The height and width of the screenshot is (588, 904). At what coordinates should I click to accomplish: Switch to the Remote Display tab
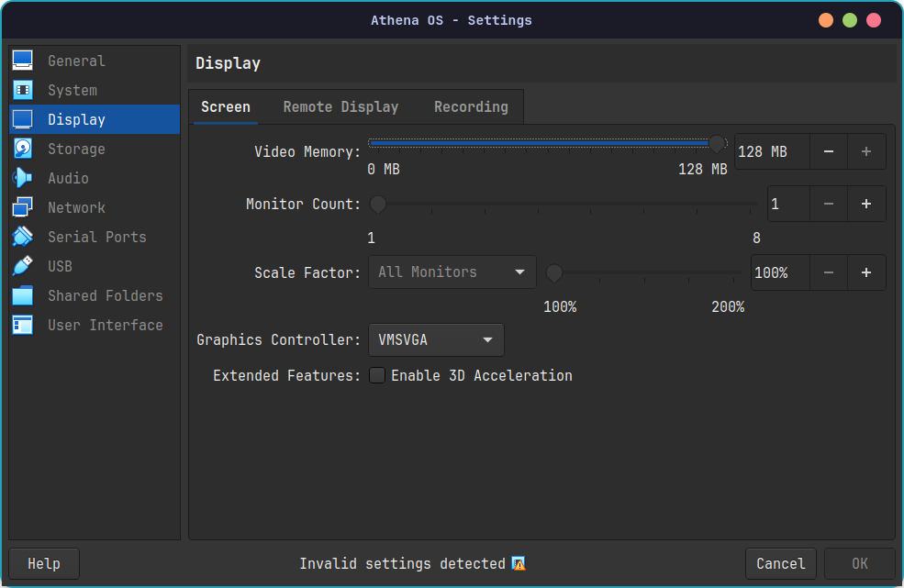tap(340, 106)
